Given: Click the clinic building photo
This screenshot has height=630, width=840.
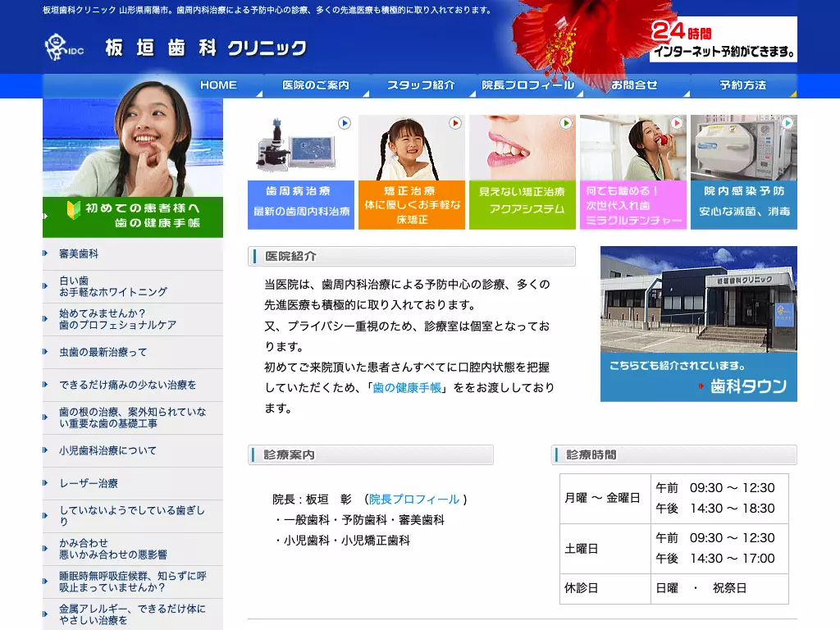Looking at the screenshot, I should coord(699,299).
